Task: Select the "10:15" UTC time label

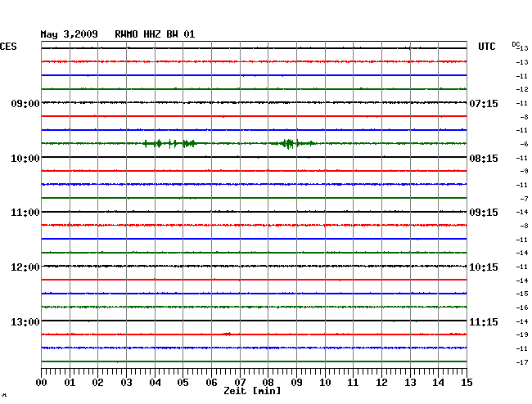Action: pos(484,267)
